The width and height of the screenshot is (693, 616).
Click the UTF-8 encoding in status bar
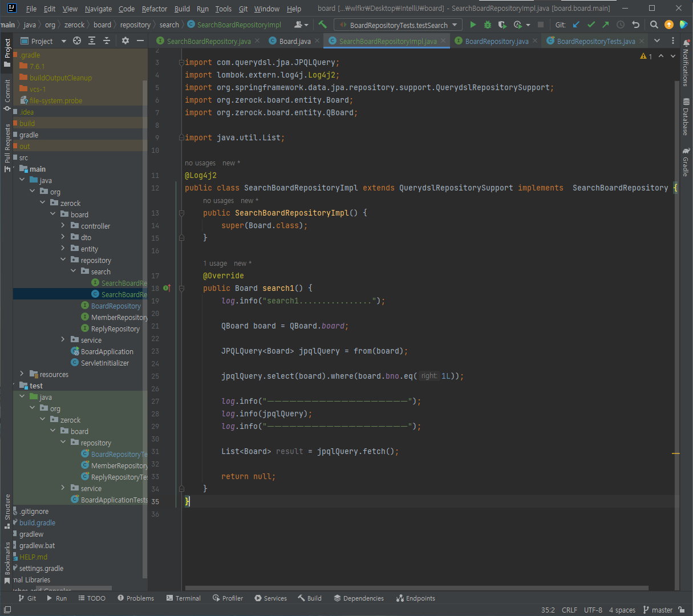pyautogui.click(x=593, y=610)
